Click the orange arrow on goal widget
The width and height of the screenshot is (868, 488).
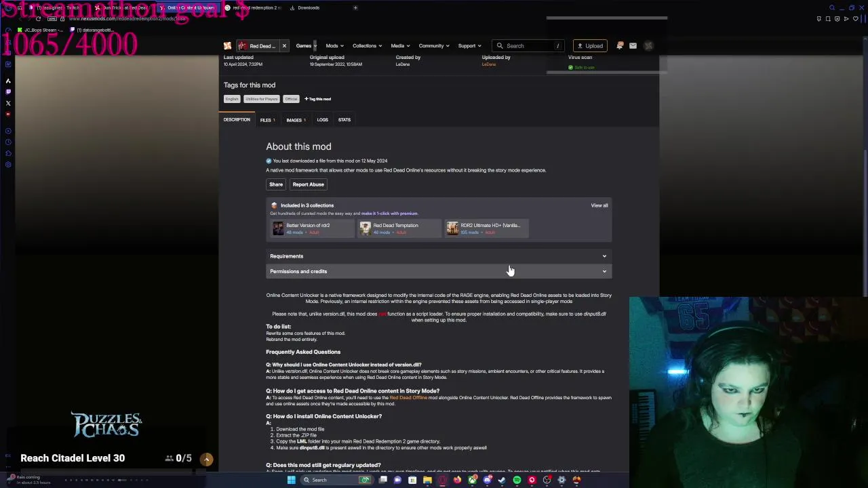pos(207,459)
